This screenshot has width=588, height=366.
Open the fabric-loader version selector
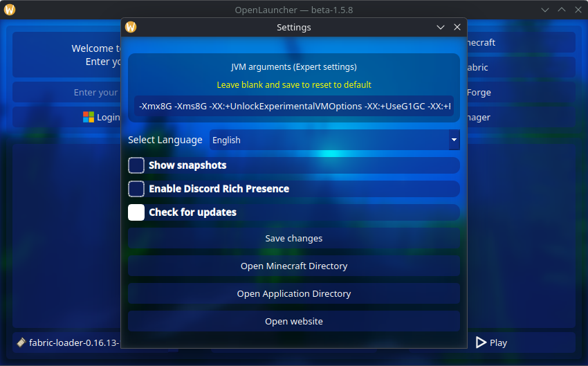pos(66,342)
